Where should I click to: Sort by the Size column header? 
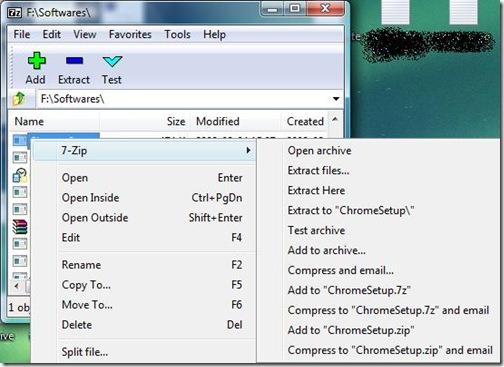pyautogui.click(x=176, y=121)
